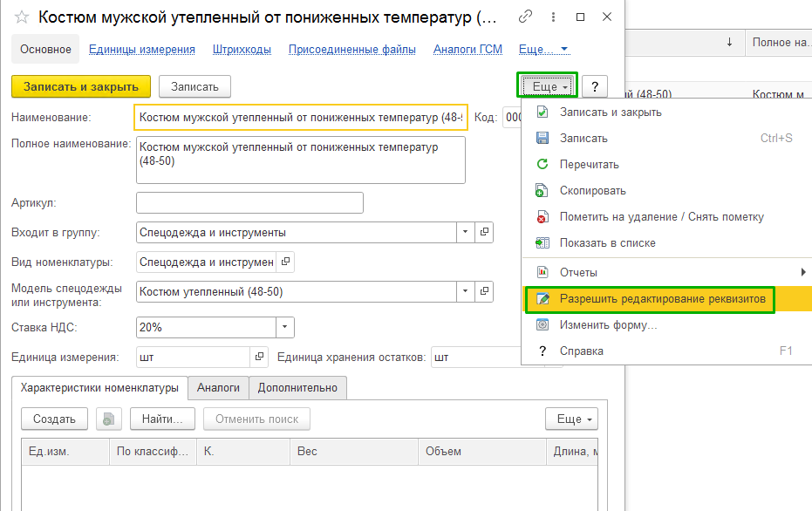Viewport: 812px width, 511px height.
Task: Open the Штрихкоды link
Action: click(x=242, y=50)
